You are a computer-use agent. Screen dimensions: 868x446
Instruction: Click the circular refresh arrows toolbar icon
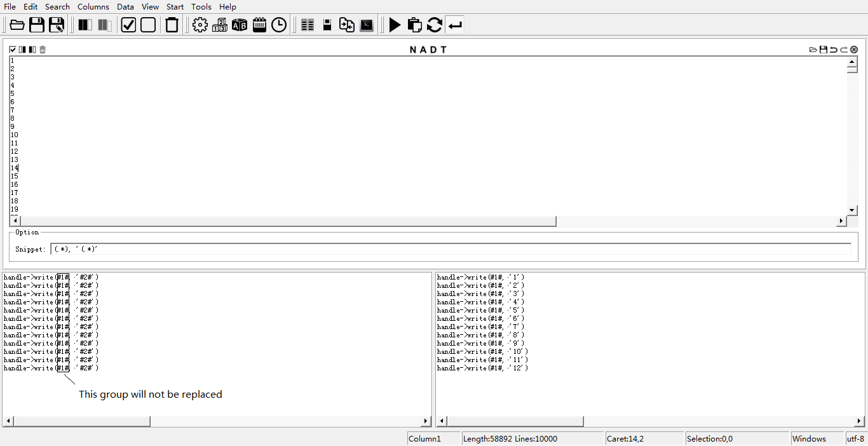[x=435, y=25]
